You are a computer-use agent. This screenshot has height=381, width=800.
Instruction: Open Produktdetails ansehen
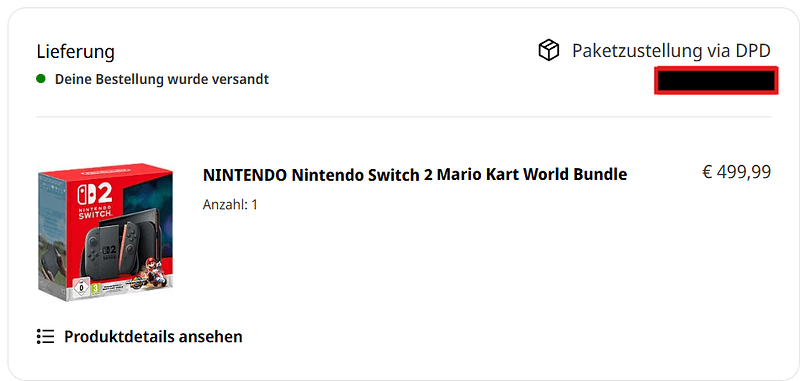(139, 337)
